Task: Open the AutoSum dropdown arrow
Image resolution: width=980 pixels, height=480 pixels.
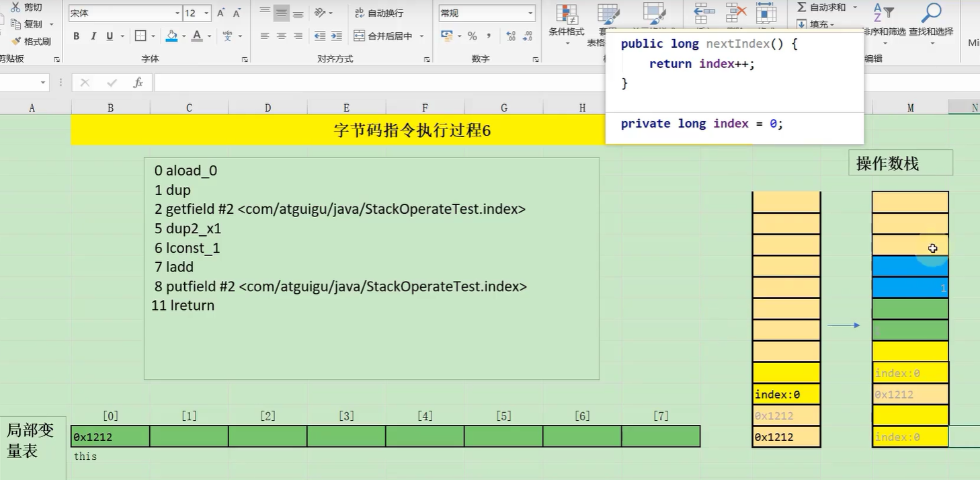Action: click(855, 7)
